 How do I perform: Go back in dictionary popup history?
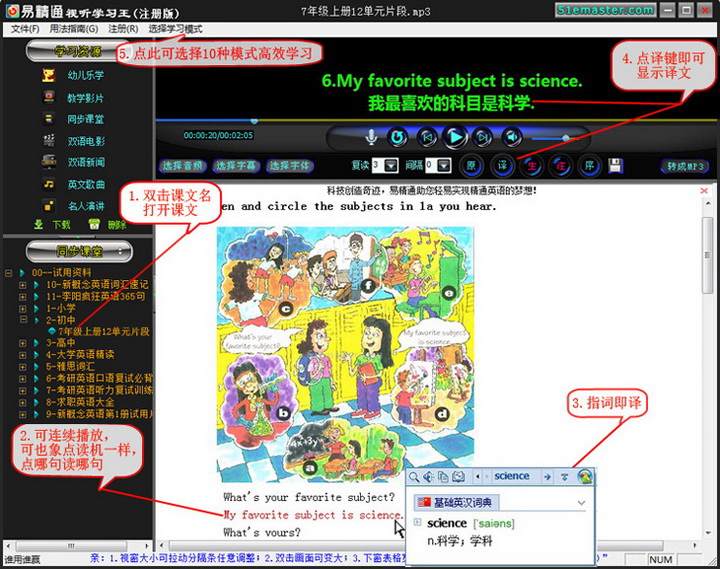478,477
